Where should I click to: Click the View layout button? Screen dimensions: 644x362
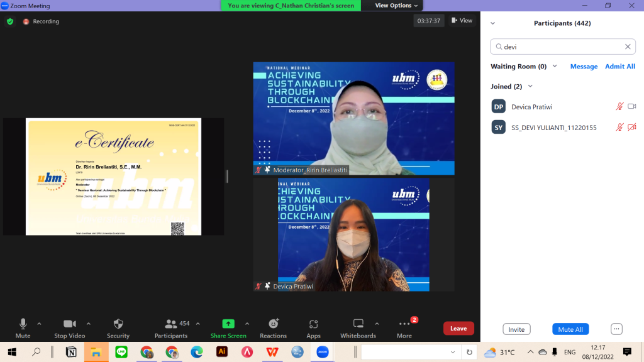(x=462, y=21)
